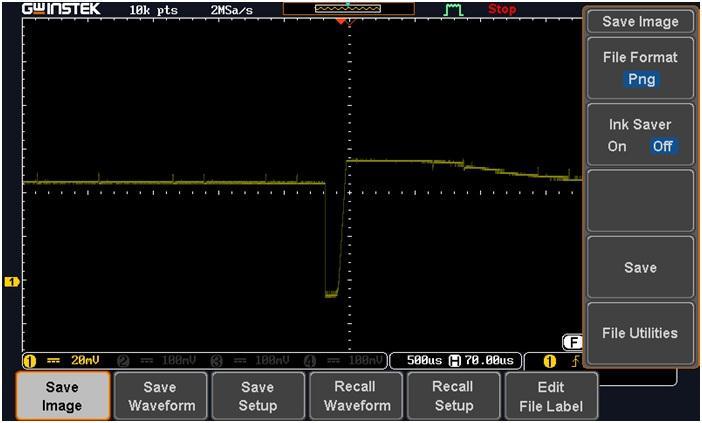Click the trigger source channel 1 icon

point(549,361)
